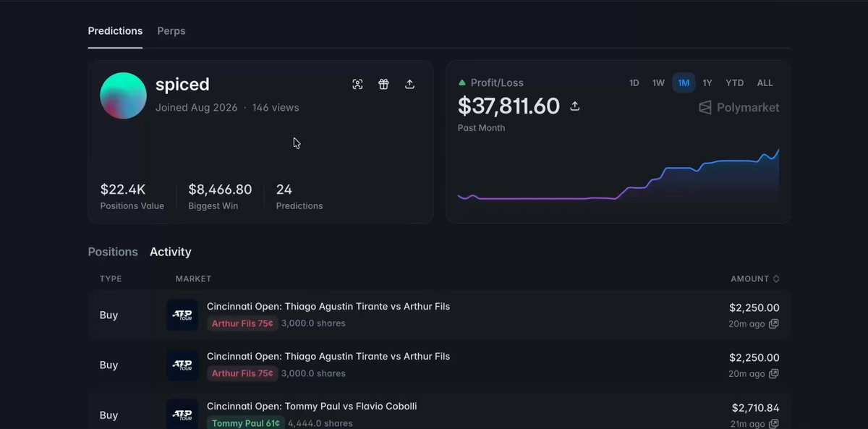Share the $37,811.60 profit/loss figure
The height and width of the screenshot is (429, 868).
[x=575, y=106]
